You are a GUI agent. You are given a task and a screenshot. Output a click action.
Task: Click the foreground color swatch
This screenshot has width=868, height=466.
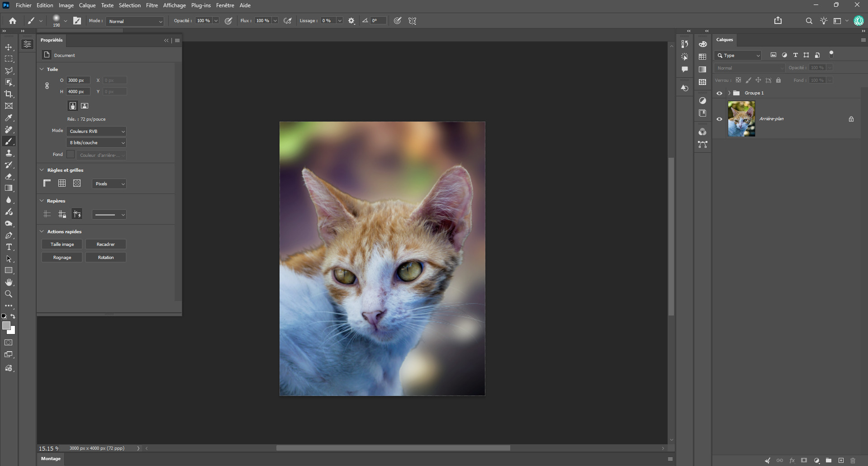[x=6, y=325]
